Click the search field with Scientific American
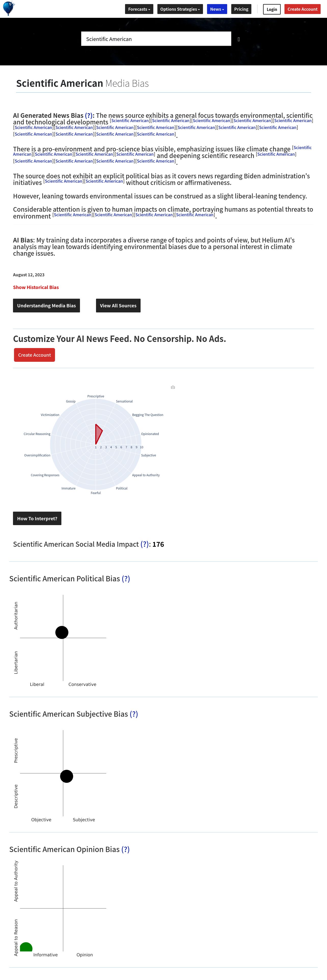327x980 pixels. [x=156, y=39]
